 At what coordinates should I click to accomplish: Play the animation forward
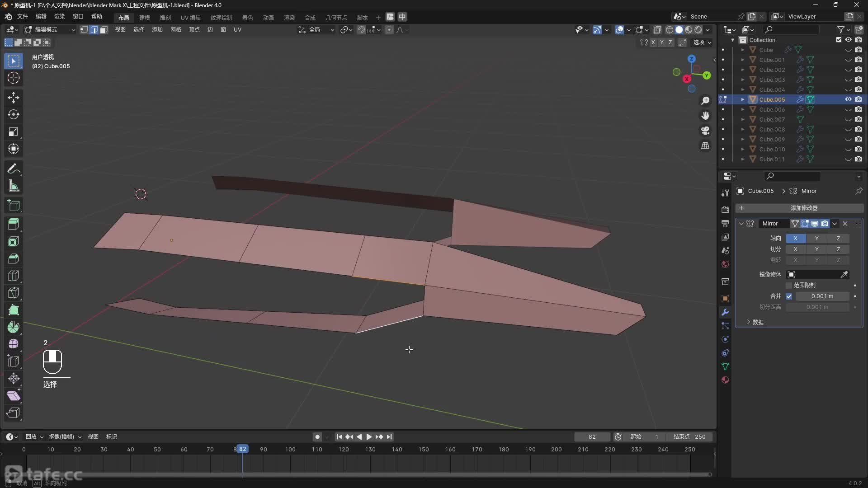pos(369,437)
